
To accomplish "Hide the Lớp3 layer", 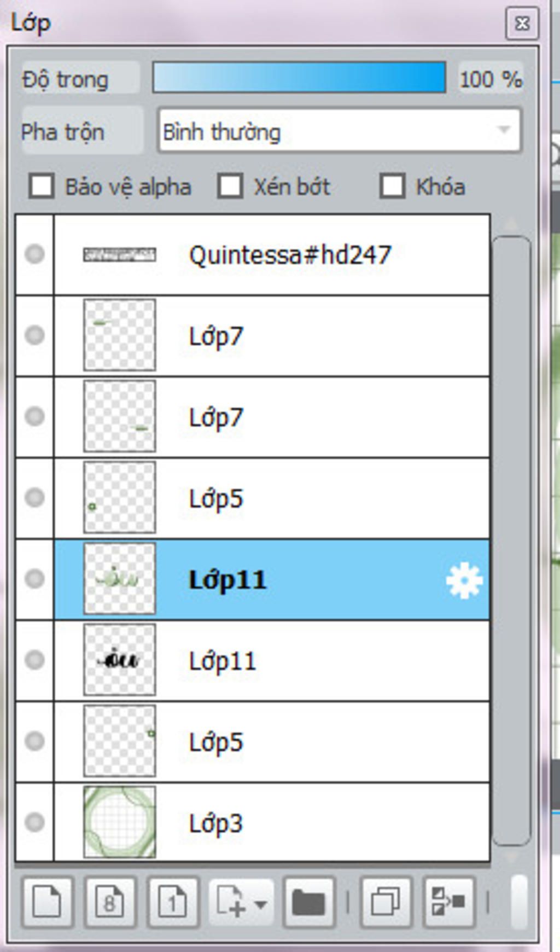I will click(35, 822).
